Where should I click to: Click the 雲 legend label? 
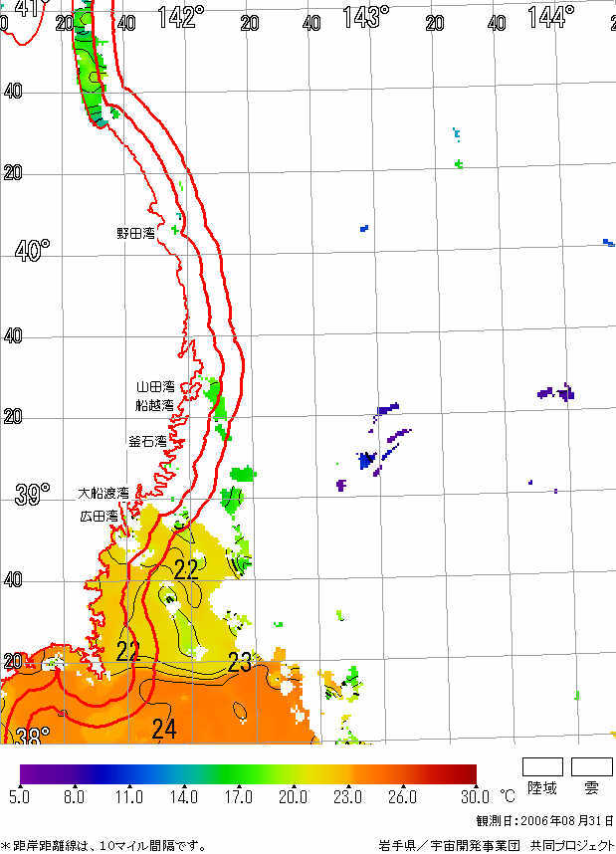(591, 788)
